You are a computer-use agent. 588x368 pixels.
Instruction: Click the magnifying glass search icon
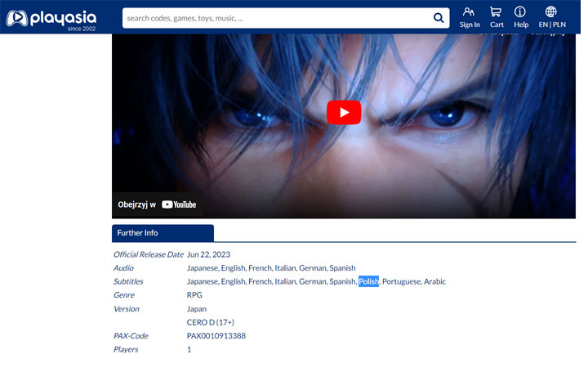pyautogui.click(x=439, y=18)
